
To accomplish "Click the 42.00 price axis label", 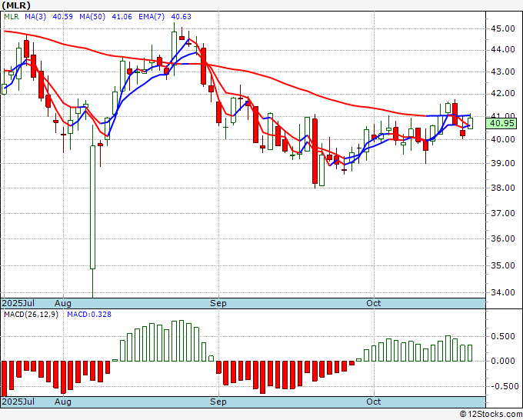I will [503, 94].
